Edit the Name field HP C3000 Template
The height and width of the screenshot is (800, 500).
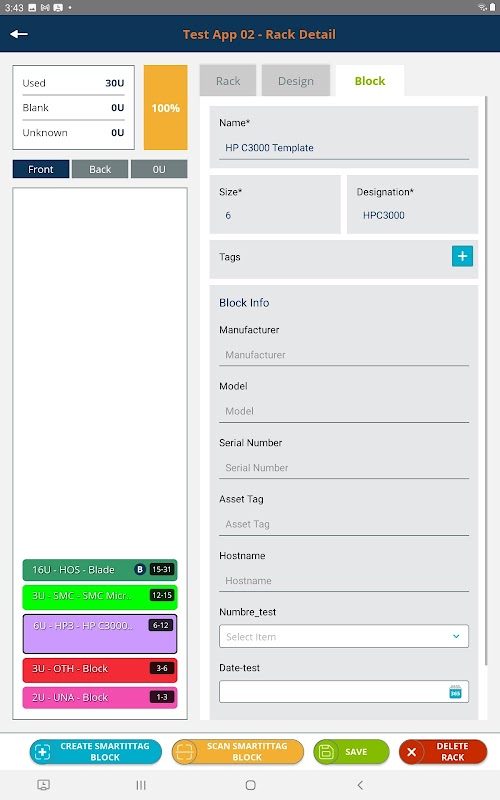coord(344,148)
